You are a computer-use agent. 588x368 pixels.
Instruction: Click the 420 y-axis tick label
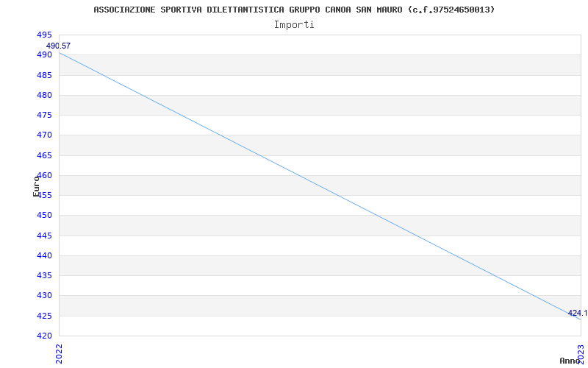(44, 336)
